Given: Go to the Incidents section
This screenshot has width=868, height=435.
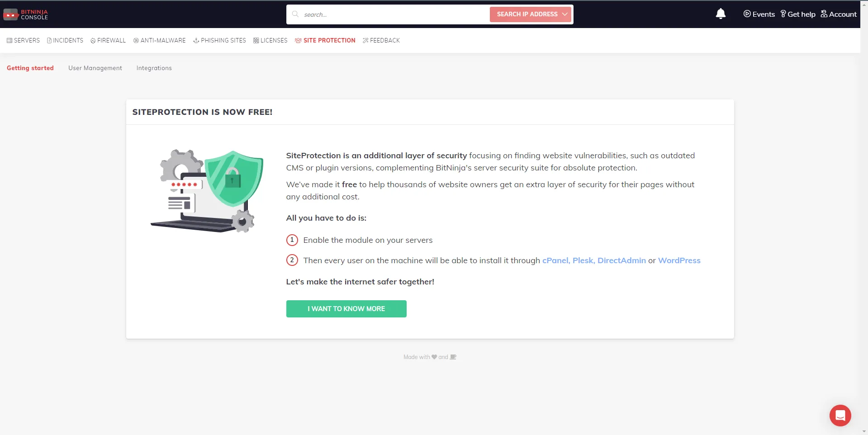Looking at the screenshot, I should pos(65,40).
